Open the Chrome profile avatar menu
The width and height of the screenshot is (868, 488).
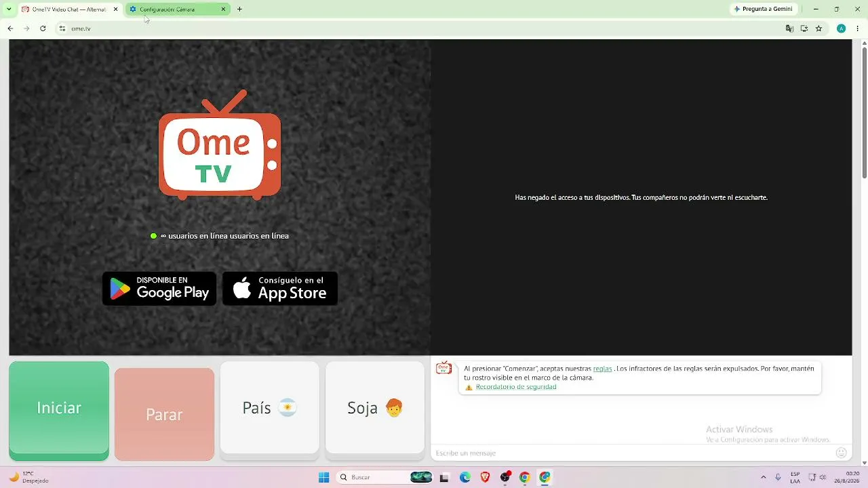pos(841,28)
